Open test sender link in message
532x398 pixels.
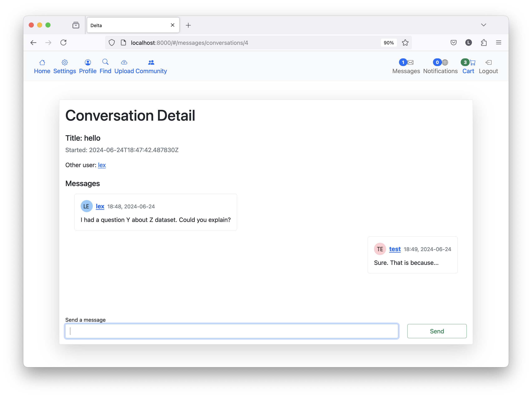pyautogui.click(x=395, y=249)
